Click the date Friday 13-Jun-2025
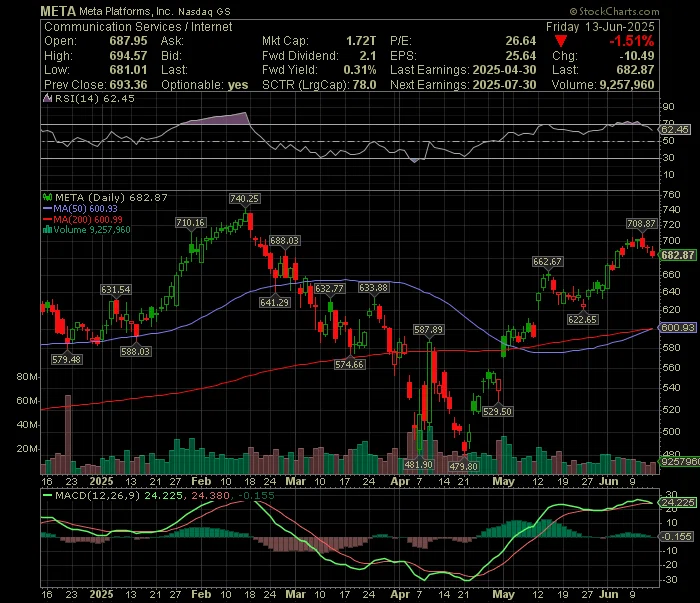This screenshot has width=700, height=603. (x=600, y=27)
